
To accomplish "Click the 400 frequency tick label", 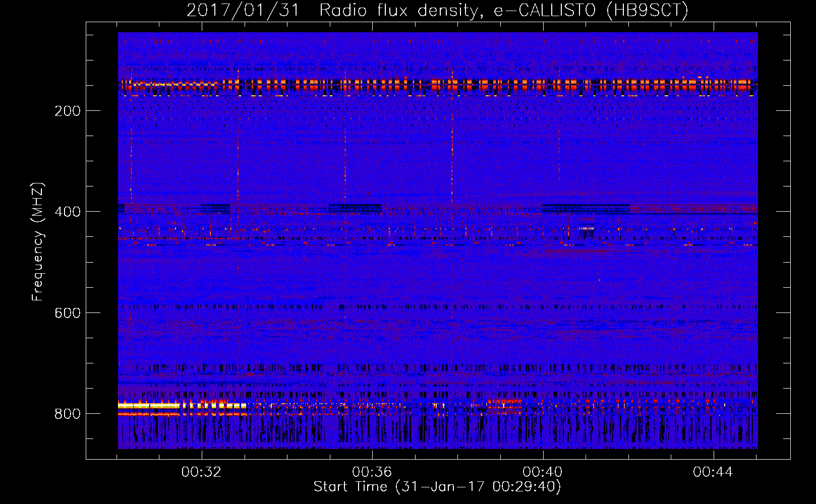I will click(x=68, y=212).
